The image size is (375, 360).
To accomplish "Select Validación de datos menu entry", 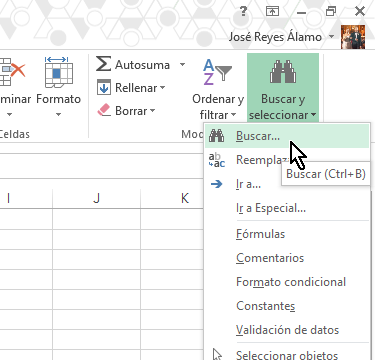I will [287, 330].
